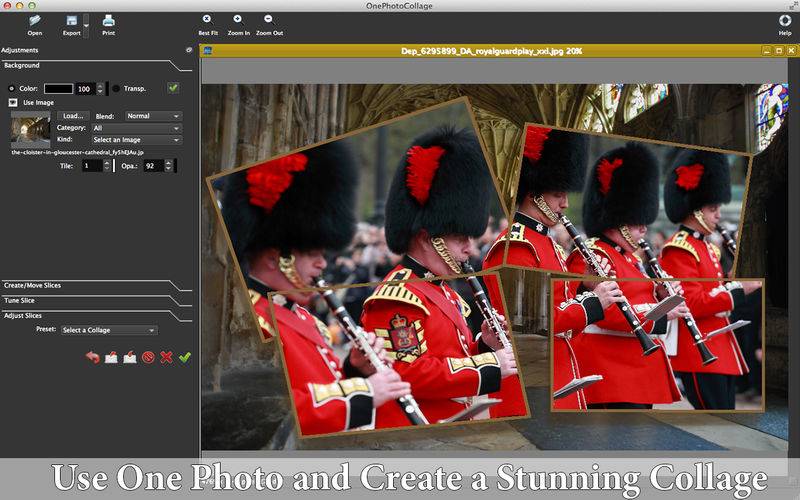Minimize the app with the yellow macOS button
This screenshot has width=800, height=500.
20,6
